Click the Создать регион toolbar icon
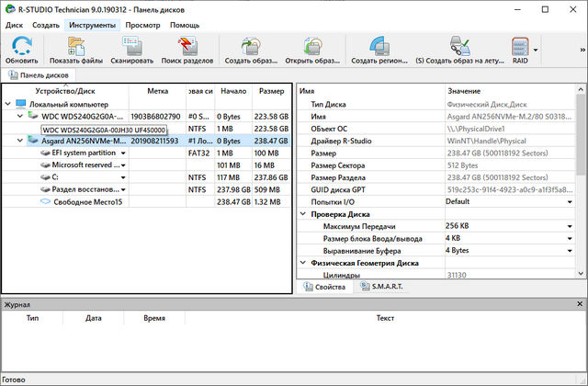The height and width of the screenshot is (386, 588). (x=378, y=45)
